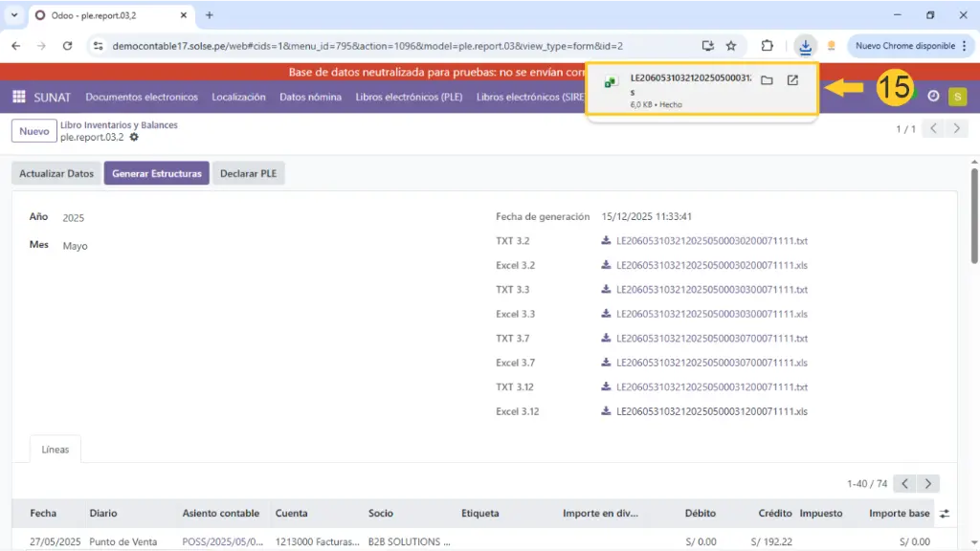
Task: Click the browser address bar
Action: [x=383, y=45]
